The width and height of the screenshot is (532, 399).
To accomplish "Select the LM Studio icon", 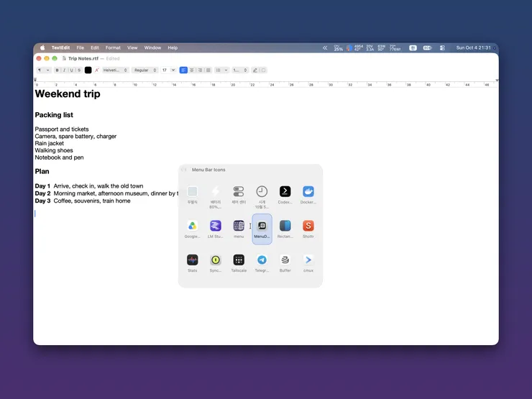I will (216, 226).
